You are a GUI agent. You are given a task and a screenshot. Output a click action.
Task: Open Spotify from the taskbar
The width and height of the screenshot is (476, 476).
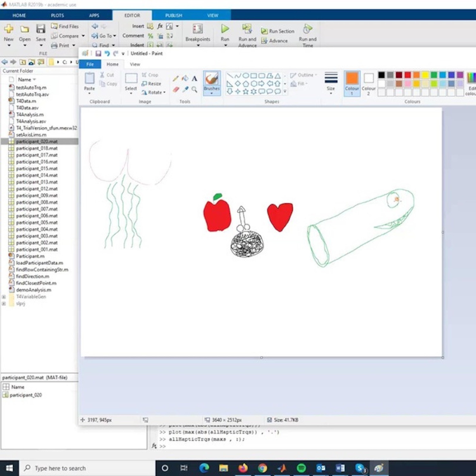pos(301,468)
